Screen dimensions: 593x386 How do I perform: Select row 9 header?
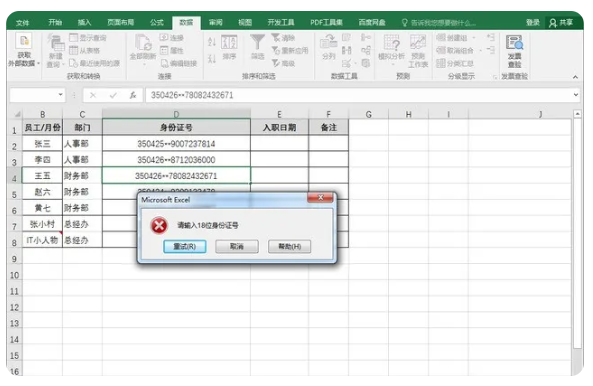[x=14, y=259]
